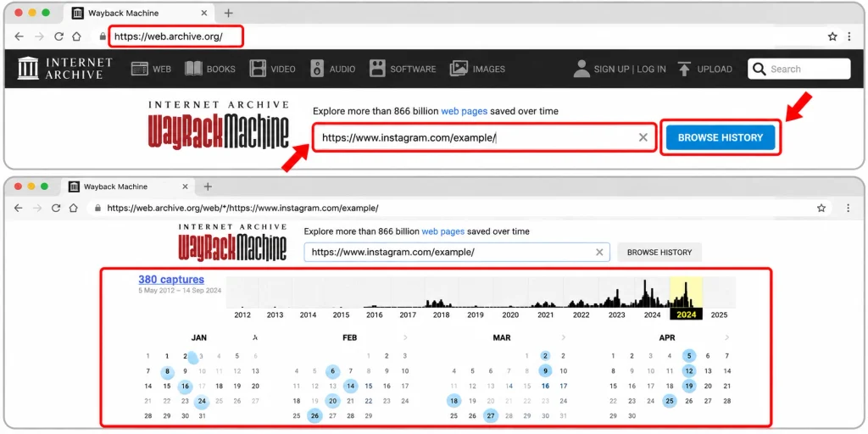
Task: Open the WEB section in the archive navbar
Action: 151,70
